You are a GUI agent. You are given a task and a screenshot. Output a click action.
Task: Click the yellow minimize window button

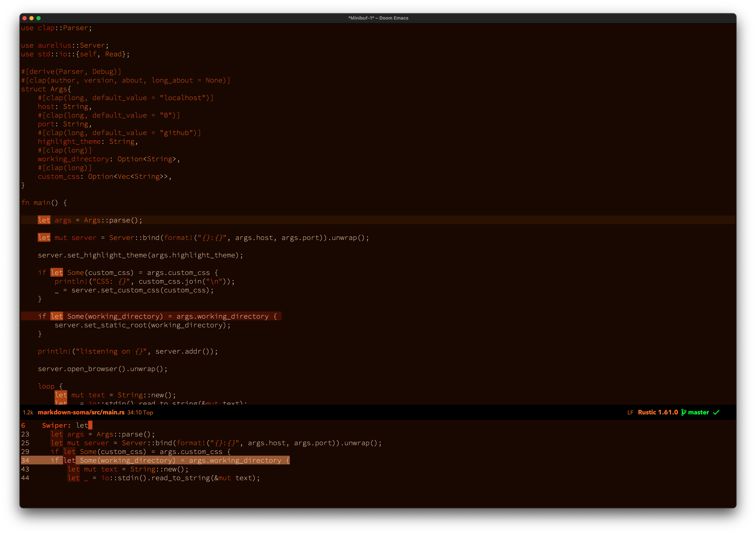pyautogui.click(x=32, y=18)
